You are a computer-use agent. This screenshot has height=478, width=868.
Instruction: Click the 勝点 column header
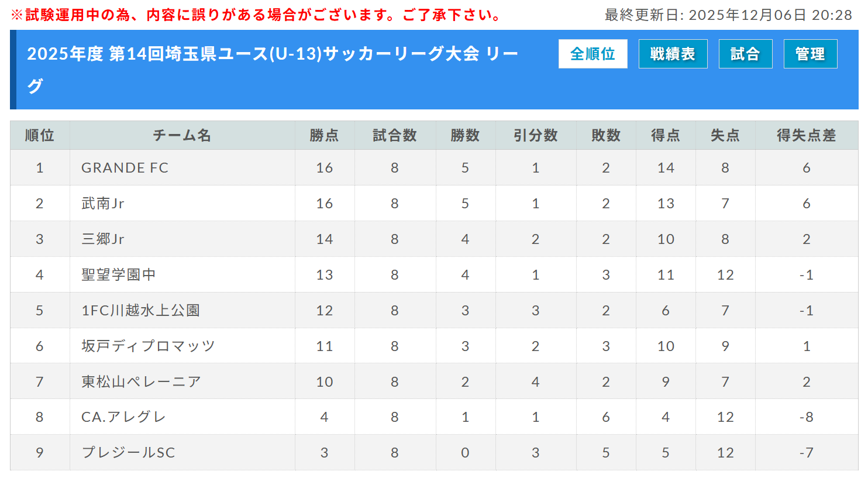(x=324, y=135)
